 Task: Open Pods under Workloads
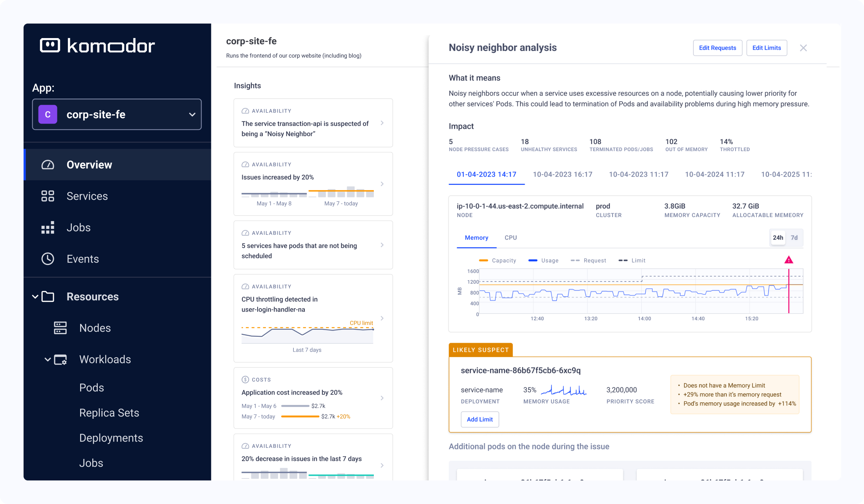92,388
